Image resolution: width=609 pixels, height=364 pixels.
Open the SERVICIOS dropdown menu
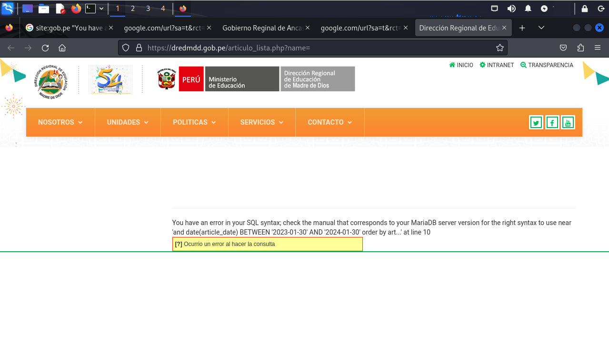point(261,122)
